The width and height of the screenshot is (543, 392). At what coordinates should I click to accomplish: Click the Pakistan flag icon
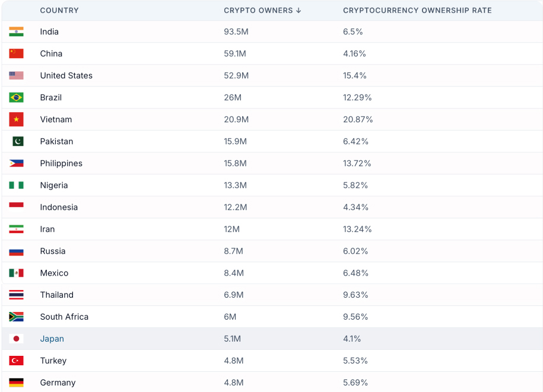17,141
